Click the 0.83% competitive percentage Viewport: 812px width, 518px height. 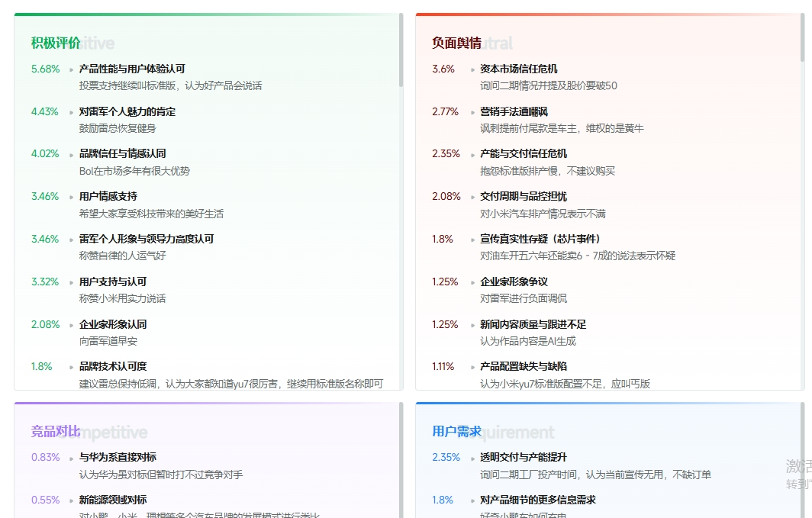click(x=46, y=458)
